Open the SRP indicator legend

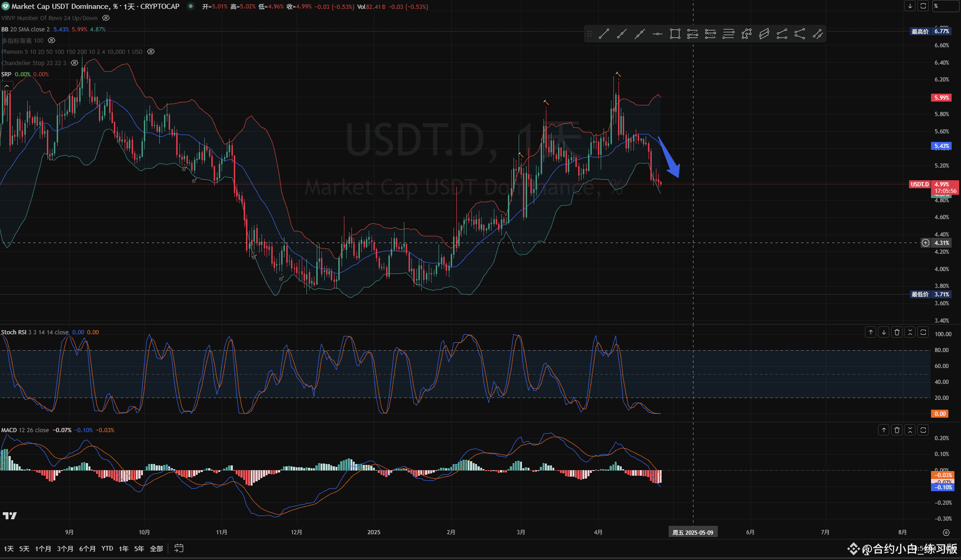6,74
